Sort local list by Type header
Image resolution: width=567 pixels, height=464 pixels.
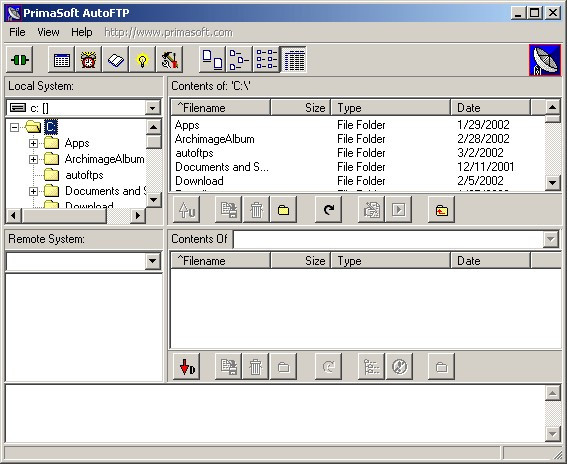click(391, 108)
